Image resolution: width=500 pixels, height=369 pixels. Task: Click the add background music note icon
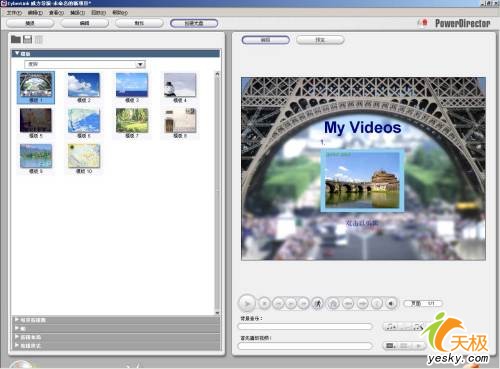tap(391, 327)
